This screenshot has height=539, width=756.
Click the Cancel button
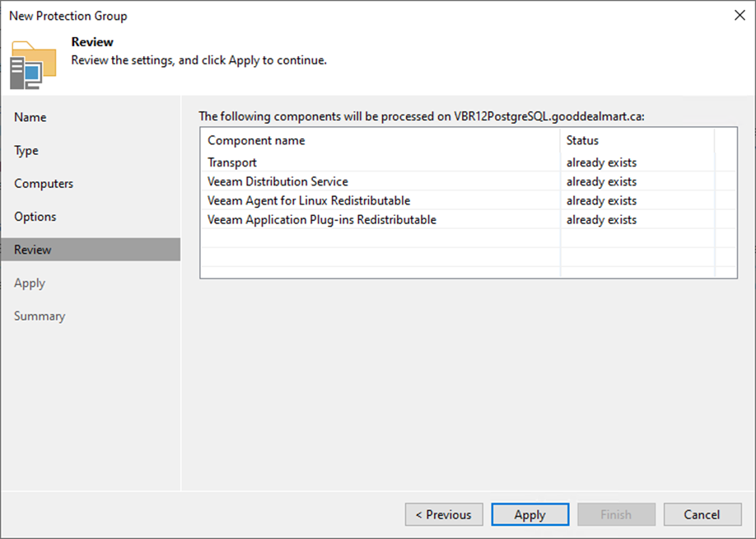click(702, 514)
